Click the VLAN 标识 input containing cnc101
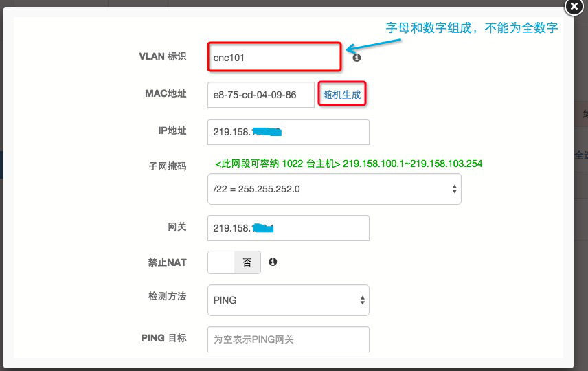Viewport: 588px width, 371px height. pos(273,58)
